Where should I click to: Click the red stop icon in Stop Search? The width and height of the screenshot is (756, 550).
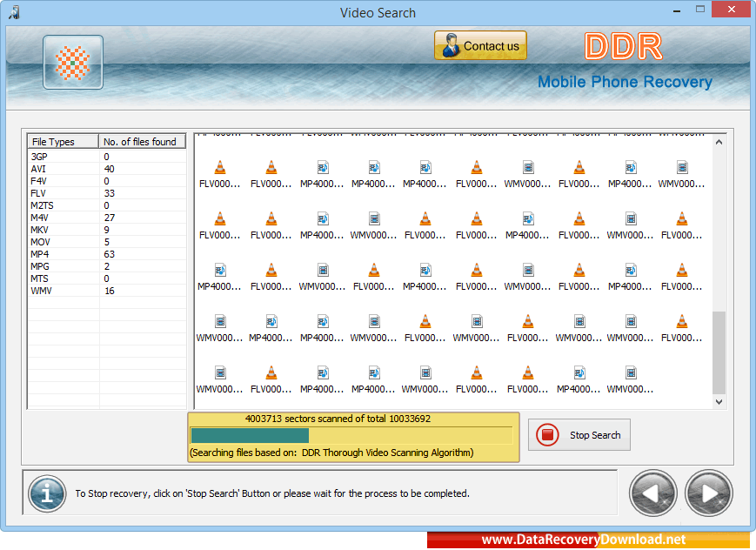pyautogui.click(x=547, y=435)
